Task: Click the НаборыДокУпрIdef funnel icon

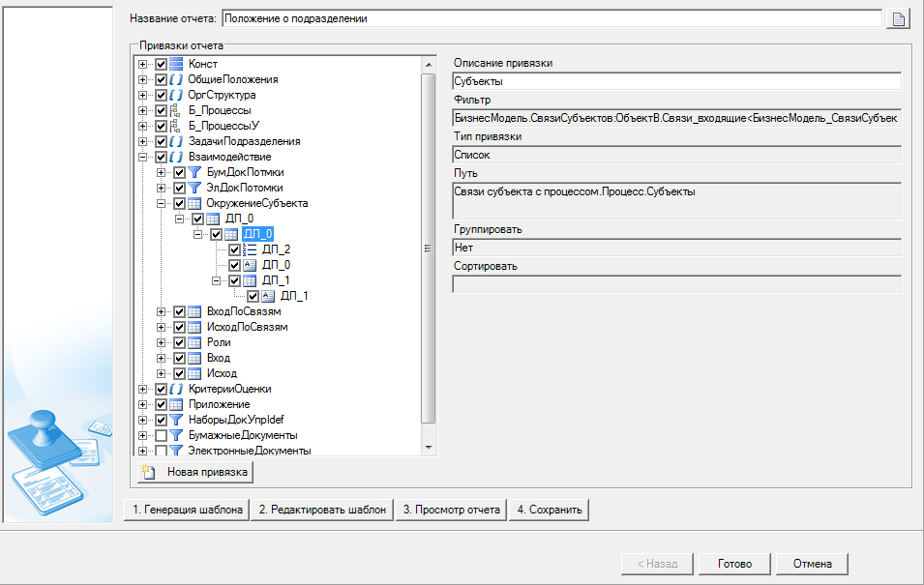Action: 176,420
